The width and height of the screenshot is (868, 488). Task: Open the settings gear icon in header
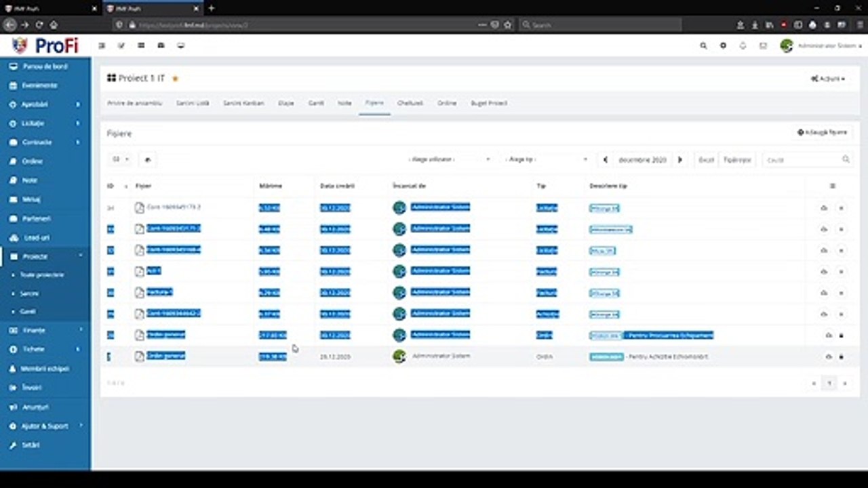(x=723, y=45)
